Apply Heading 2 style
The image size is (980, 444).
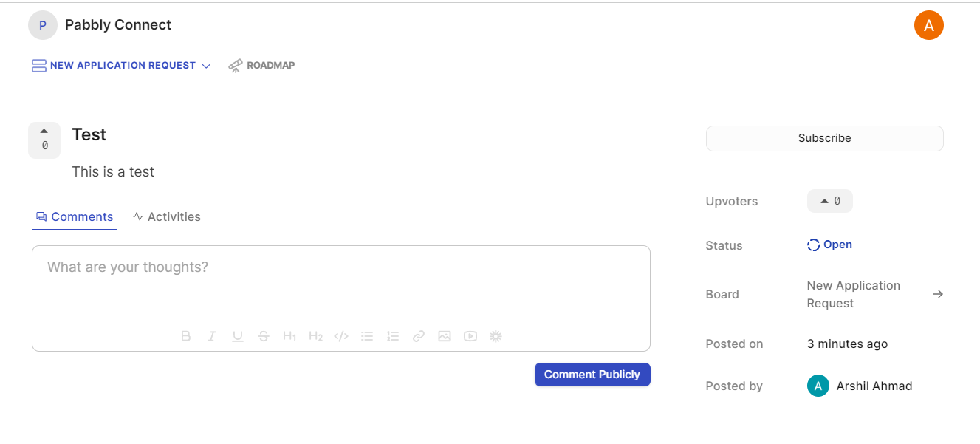[315, 336]
